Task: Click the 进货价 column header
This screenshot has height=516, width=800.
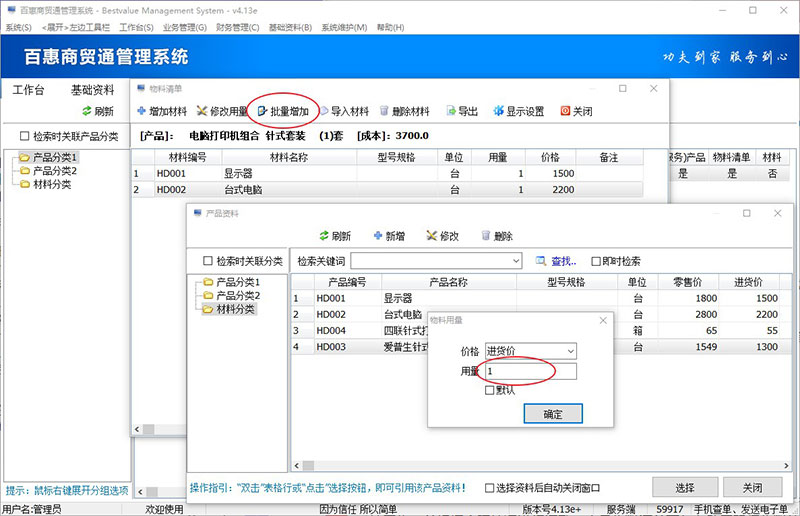Action: coord(748,282)
